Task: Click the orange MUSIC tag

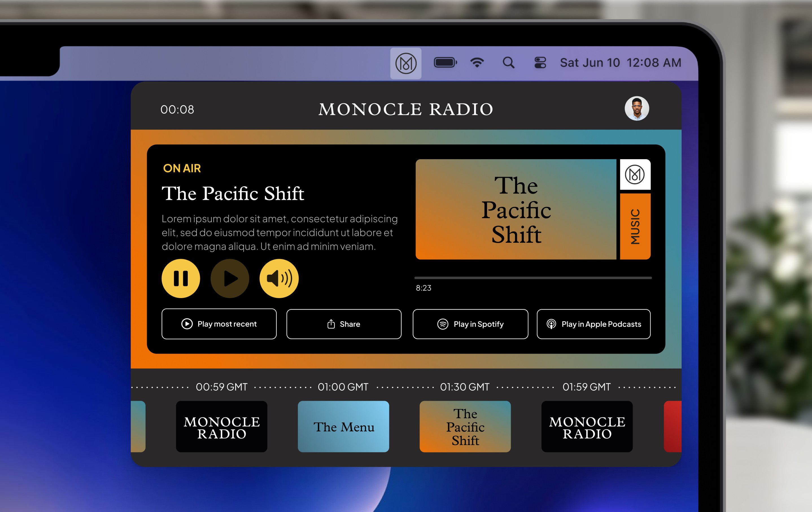Action: (x=635, y=227)
